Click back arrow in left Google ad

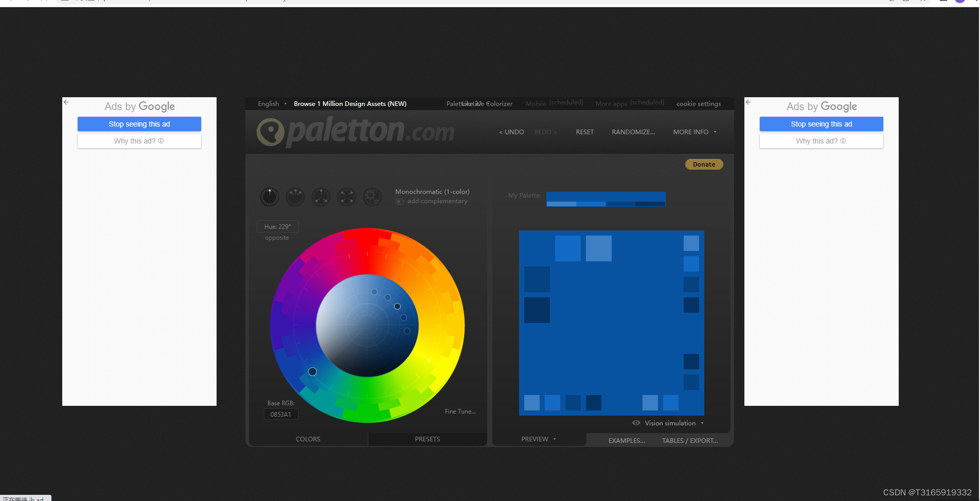pyautogui.click(x=66, y=102)
